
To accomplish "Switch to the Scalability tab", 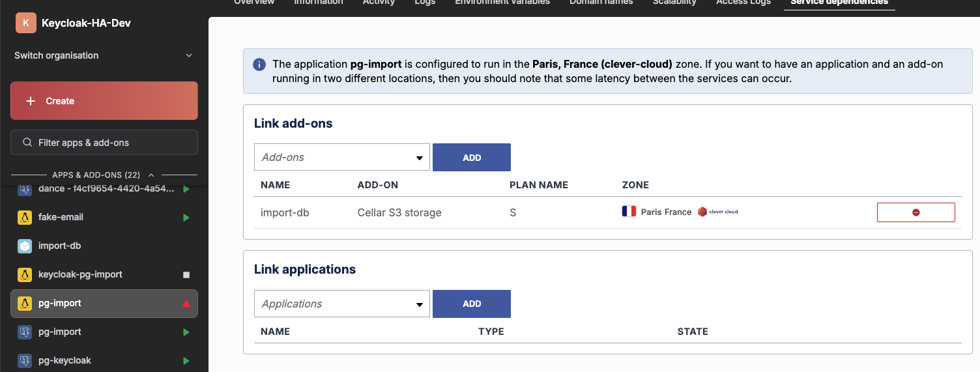I will pos(674,3).
